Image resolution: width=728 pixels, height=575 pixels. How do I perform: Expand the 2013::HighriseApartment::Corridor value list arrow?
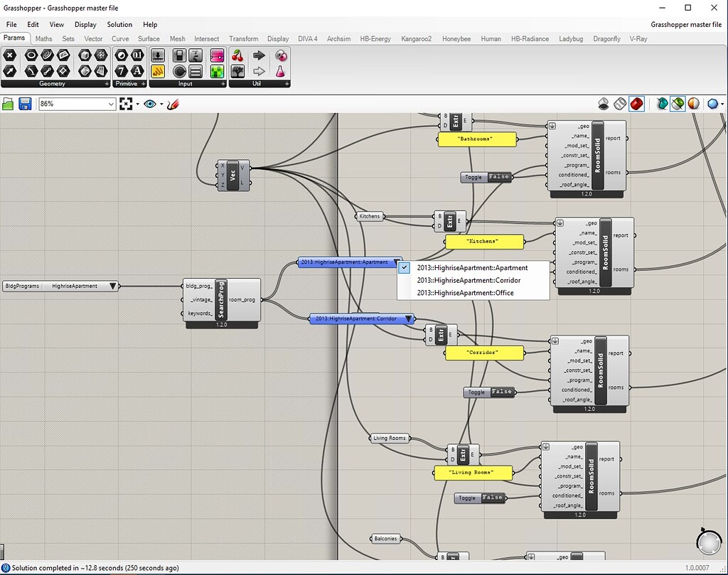[x=407, y=319]
